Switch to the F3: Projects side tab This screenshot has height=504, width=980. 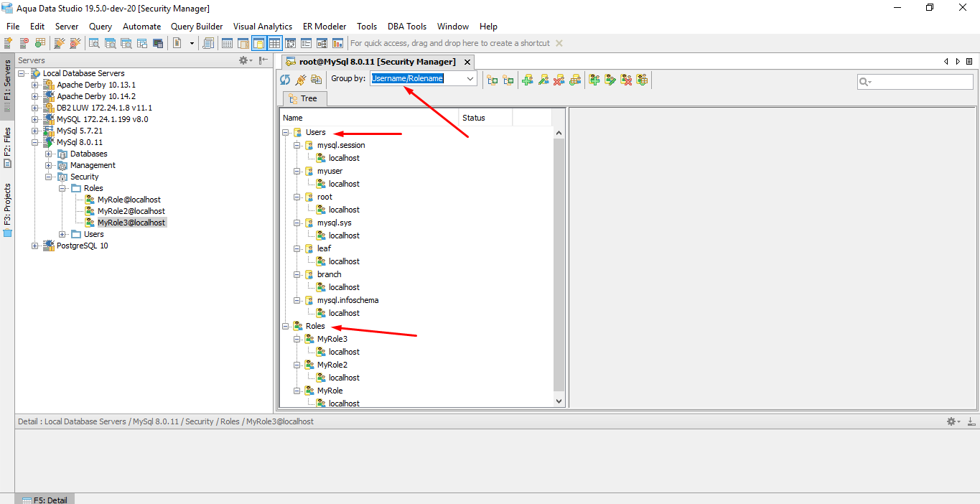tap(7, 210)
